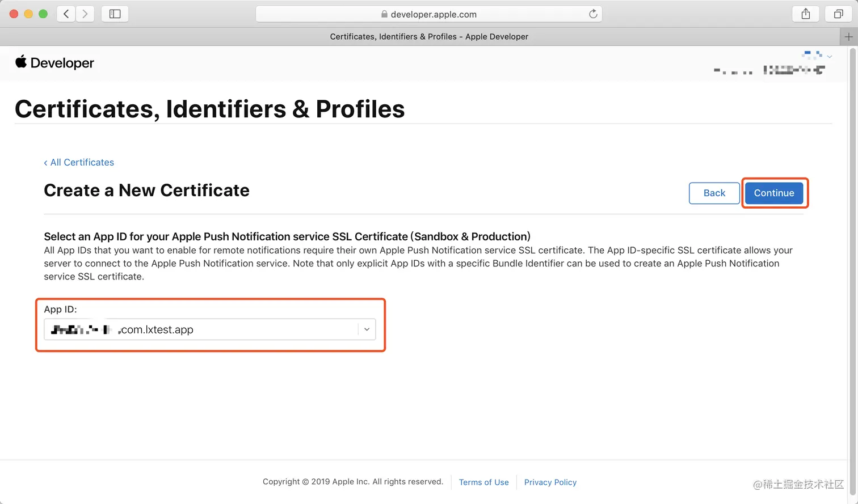Screen dimensions: 858x504
Task: Select the Certificates, Identifiers & Profiles tab
Action: pyautogui.click(x=429, y=37)
